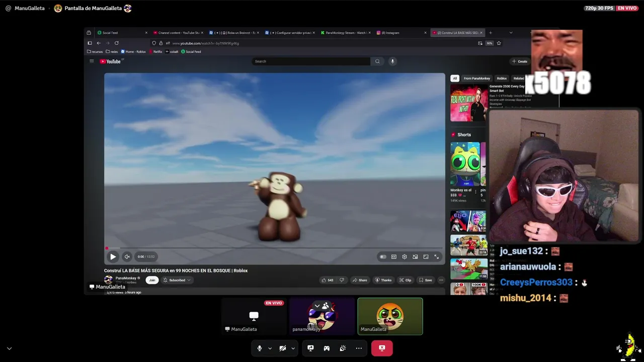Stop watching stream red button

click(x=382, y=348)
